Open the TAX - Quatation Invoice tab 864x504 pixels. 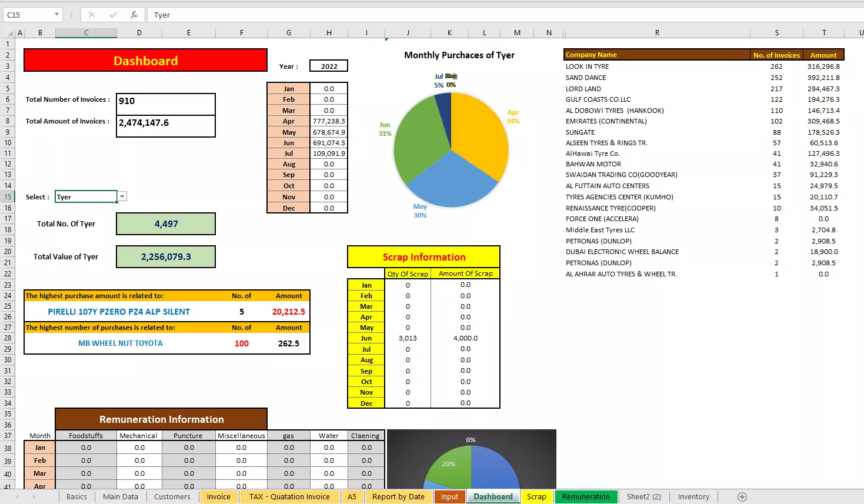point(289,497)
